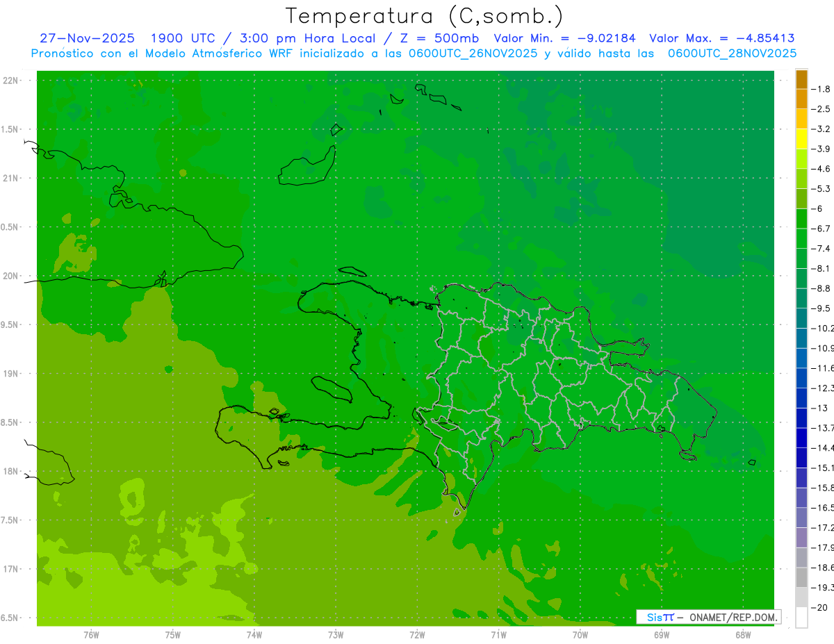This screenshot has width=834, height=644.
Task: Click the 'Valor Max. = -4.85413' value
Action: pos(722,38)
